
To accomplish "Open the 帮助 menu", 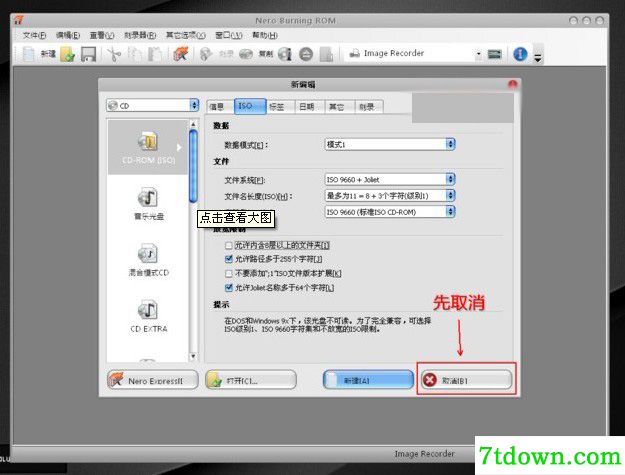I will point(265,35).
